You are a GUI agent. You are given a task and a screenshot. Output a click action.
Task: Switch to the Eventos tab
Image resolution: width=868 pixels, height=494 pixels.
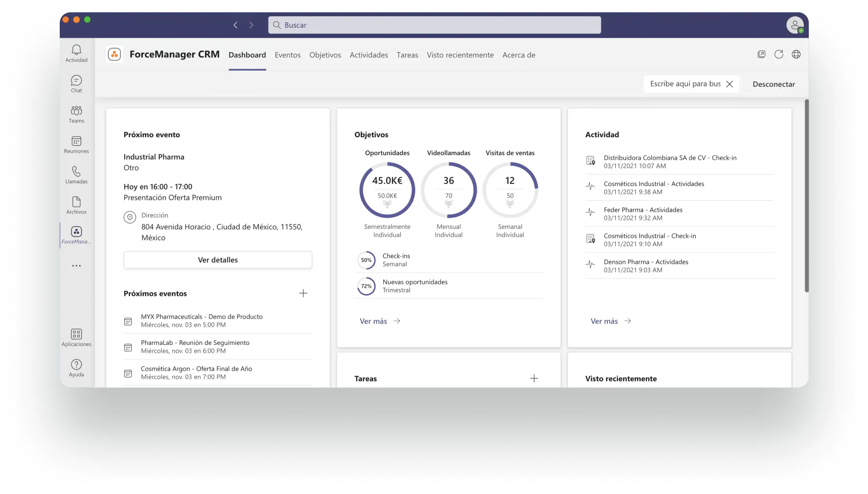click(288, 55)
